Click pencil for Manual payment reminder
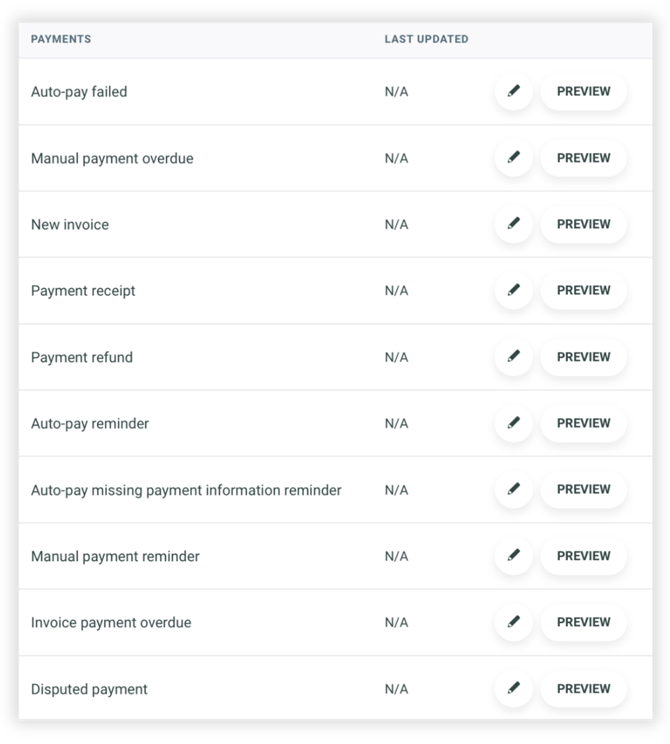The width and height of the screenshot is (670, 744). pos(513,556)
